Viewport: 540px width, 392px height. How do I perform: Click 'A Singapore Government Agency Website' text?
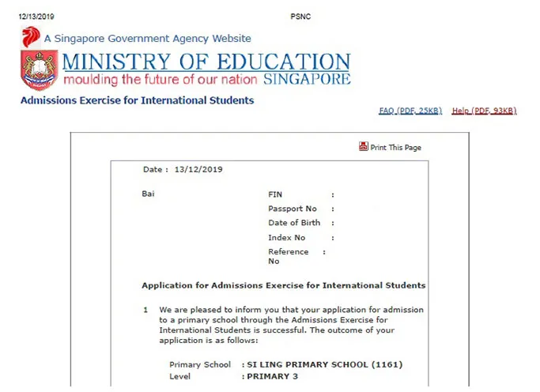pos(147,39)
